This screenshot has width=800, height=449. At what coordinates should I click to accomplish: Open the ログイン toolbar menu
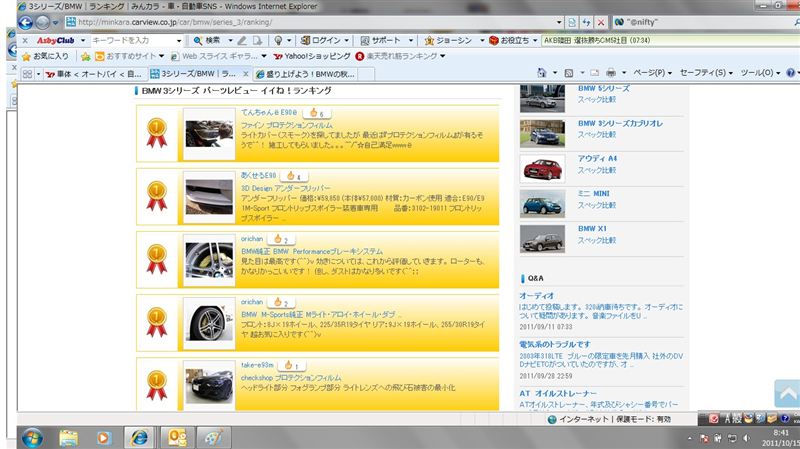[x=324, y=40]
